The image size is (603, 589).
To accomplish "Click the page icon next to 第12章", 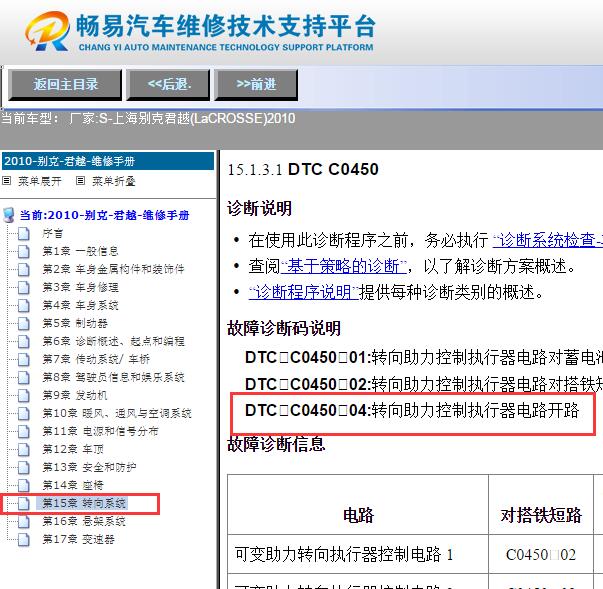I will [24, 449].
